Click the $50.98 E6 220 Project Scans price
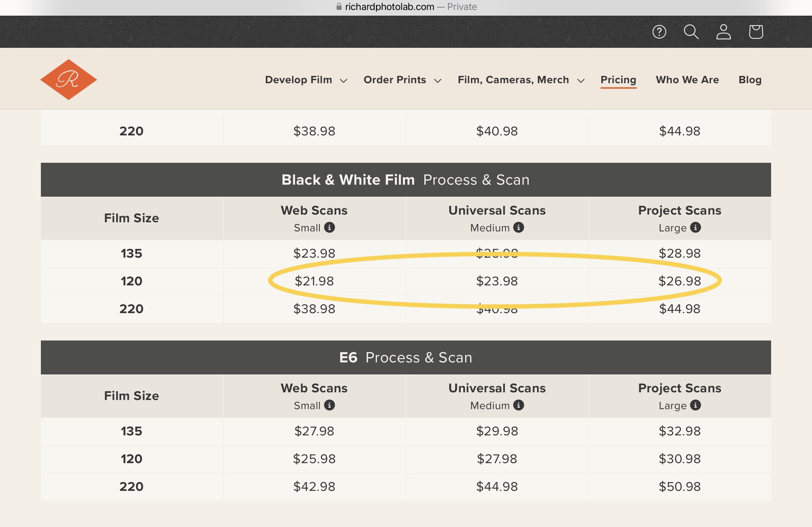812x527 pixels. 679,486
